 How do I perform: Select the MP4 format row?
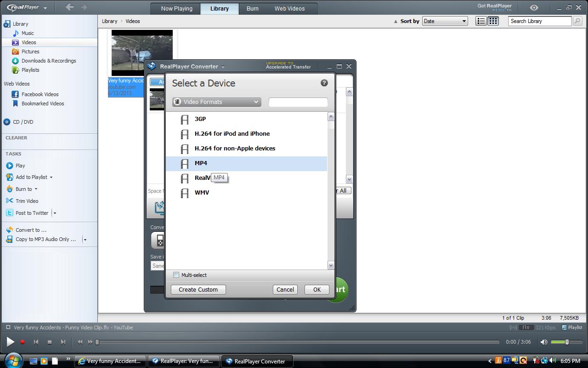pyautogui.click(x=246, y=163)
